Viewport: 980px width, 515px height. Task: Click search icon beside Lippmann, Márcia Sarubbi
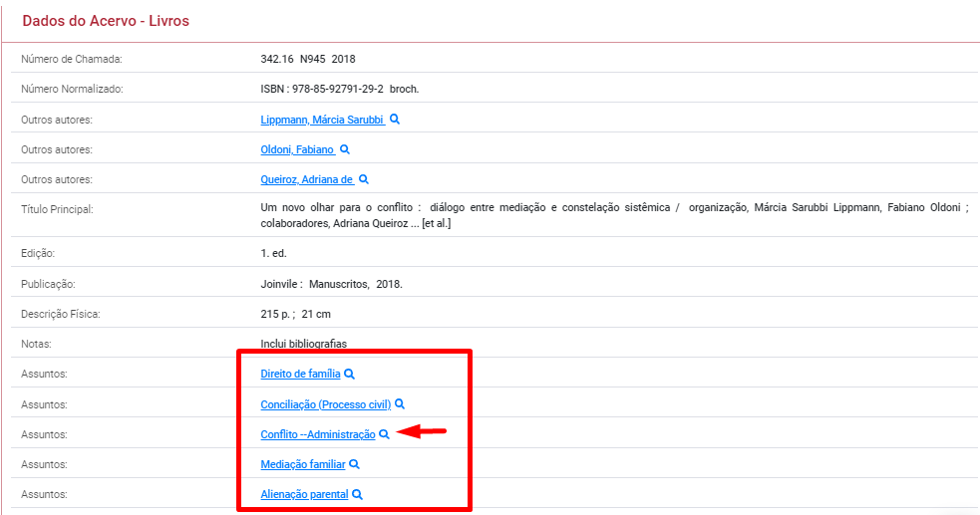(395, 120)
